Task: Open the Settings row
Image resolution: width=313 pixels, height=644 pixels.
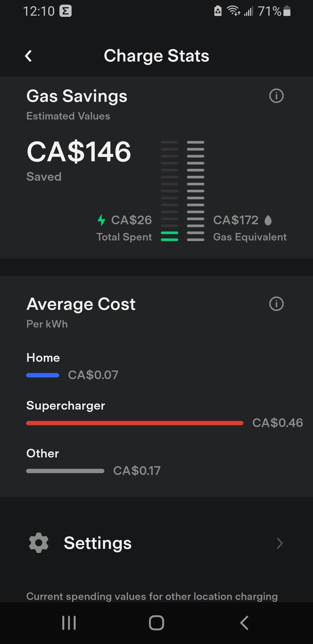Action: [x=156, y=543]
